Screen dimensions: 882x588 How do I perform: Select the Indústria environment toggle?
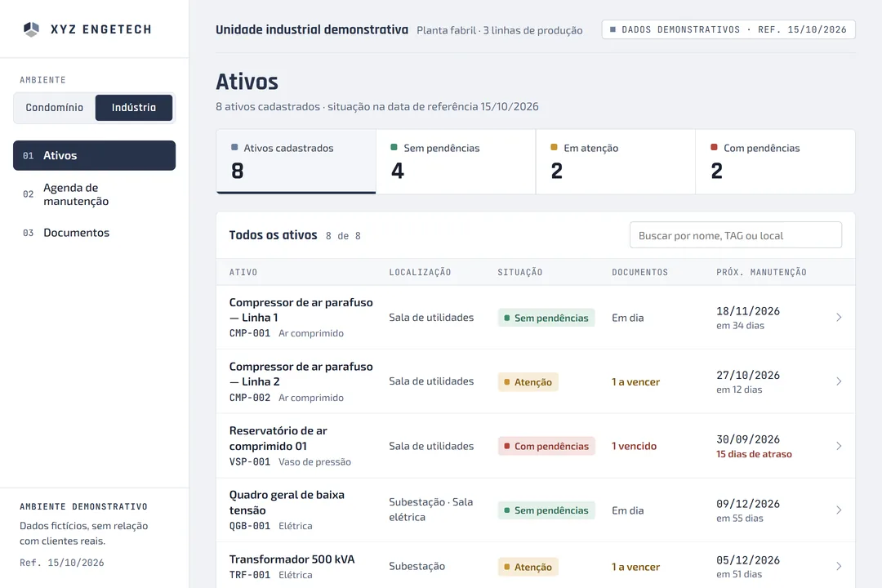[x=134, y=108]
